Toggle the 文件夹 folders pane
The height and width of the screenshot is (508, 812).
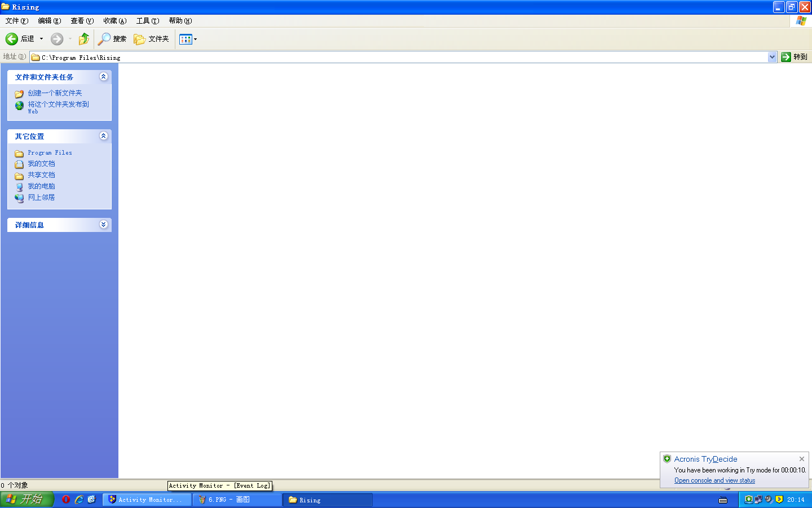[x=152, y=39]
